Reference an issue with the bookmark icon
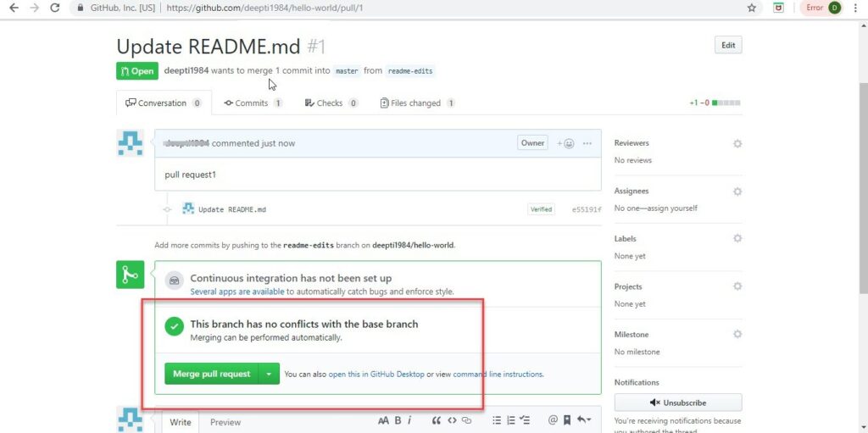Screen dimensions: 868x433 [567, 420]
